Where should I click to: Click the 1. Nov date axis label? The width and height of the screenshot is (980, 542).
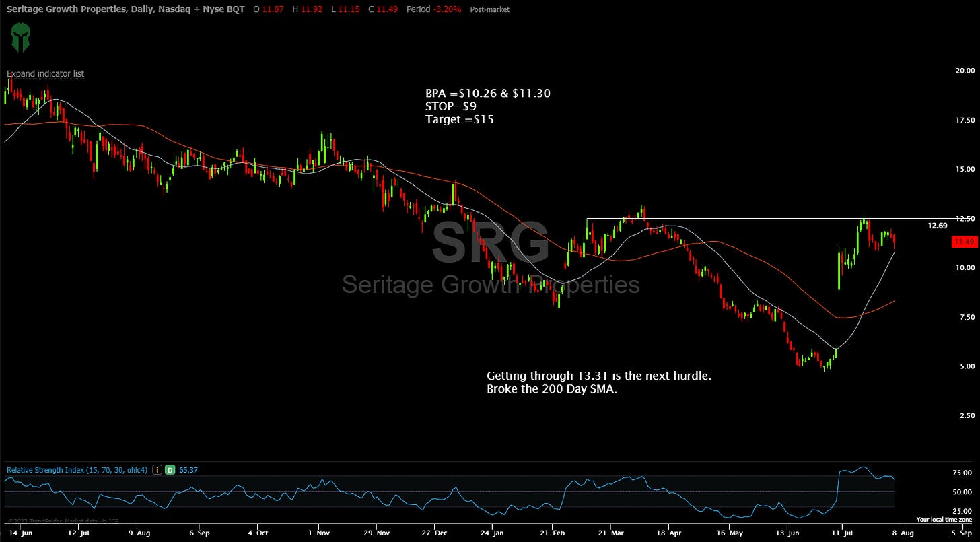tap(318, 533)
